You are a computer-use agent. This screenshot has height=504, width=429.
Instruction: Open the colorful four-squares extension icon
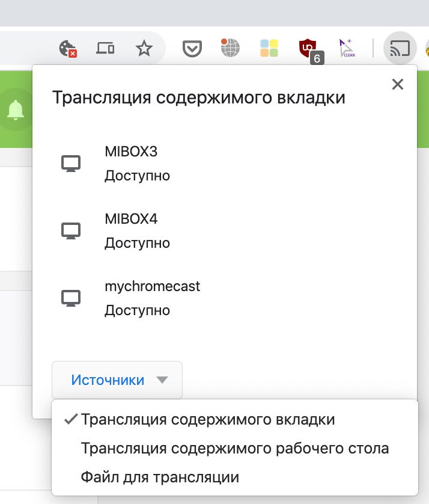pyautogui.click(x=269, y=48)
